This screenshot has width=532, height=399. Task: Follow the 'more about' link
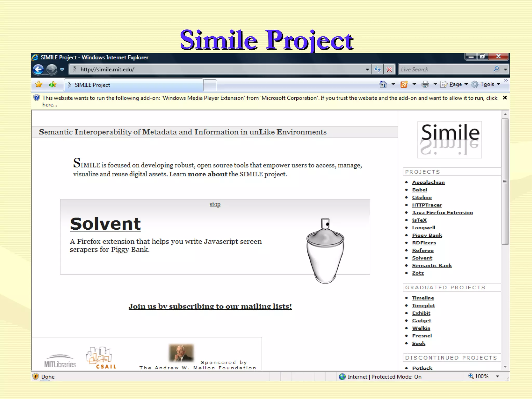[x=207, y=174]
